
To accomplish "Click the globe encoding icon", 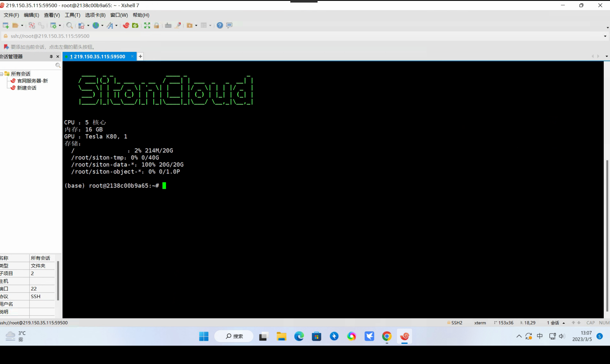I will tap(96, 25).
